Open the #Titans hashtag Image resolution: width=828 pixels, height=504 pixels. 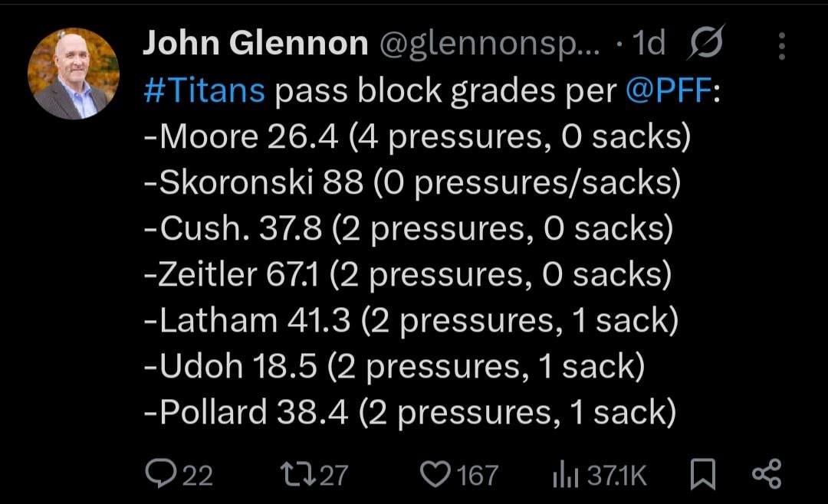(204, 91)
